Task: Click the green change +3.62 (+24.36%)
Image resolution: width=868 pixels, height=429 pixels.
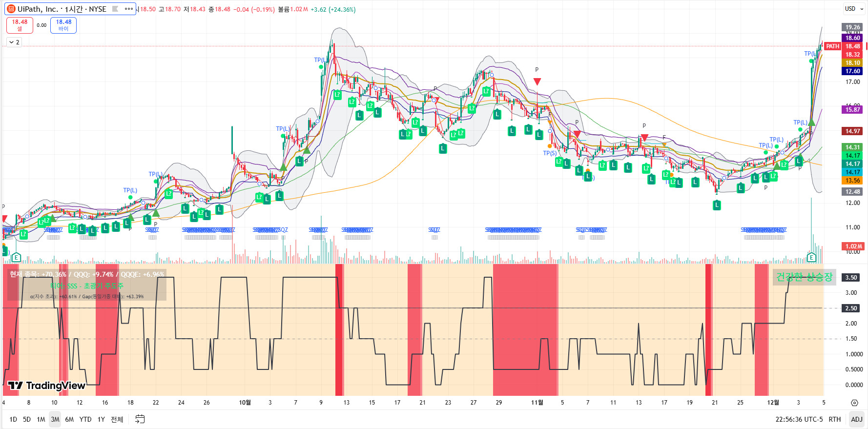Action: pyautogui.click(x=333, y=9)
